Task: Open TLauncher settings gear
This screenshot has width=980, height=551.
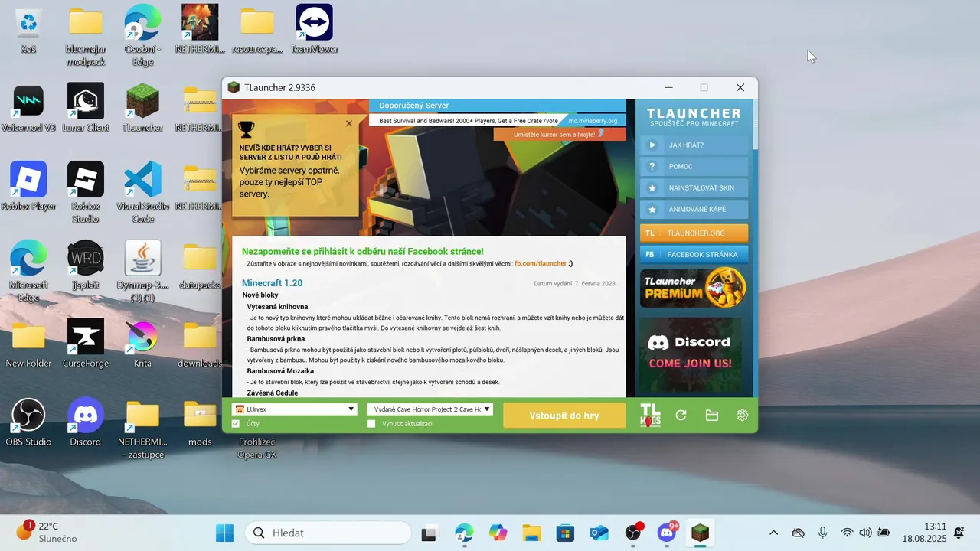Action: tap(742, 416)
